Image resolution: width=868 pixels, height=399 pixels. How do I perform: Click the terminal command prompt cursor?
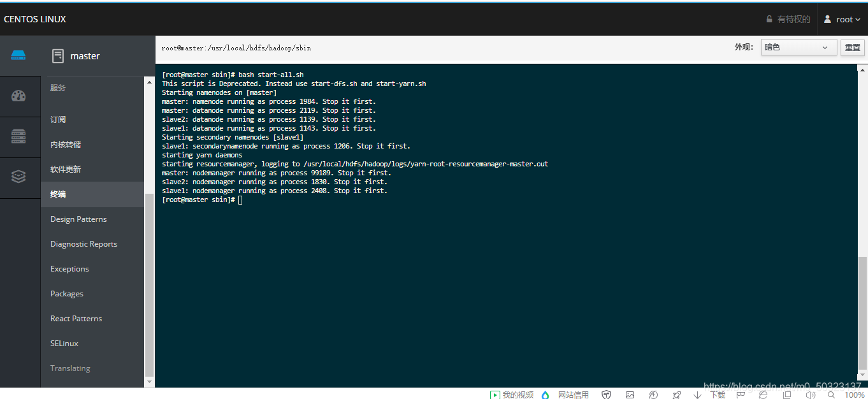click(240, 200)
